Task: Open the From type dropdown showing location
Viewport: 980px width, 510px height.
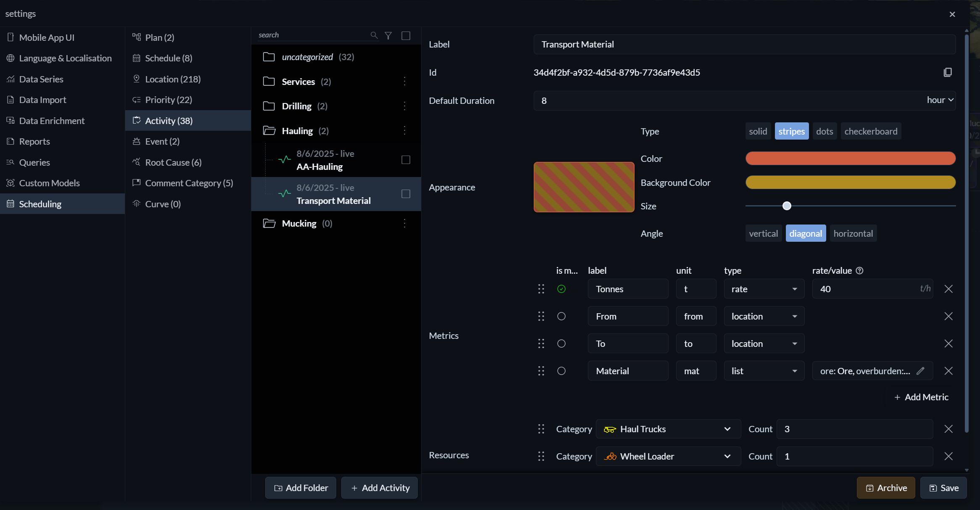Action: click(x=764, y=316)
